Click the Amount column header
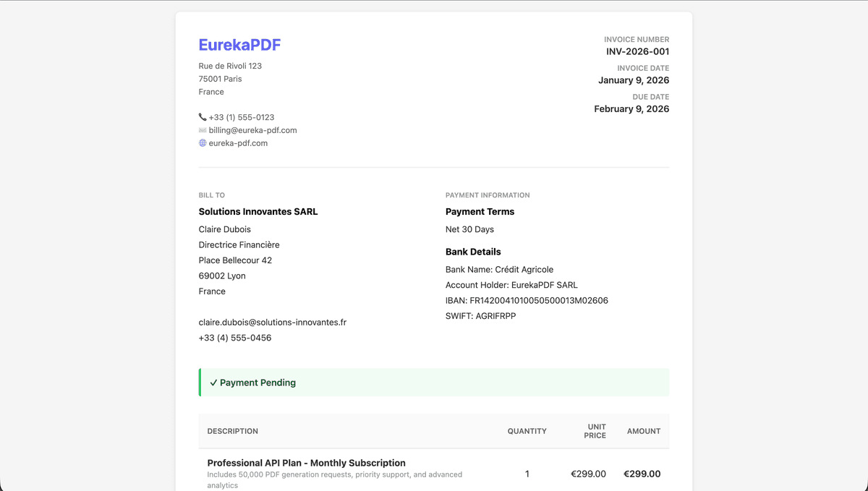Screen dimensions: 868x491 click(x=643, y=431)
